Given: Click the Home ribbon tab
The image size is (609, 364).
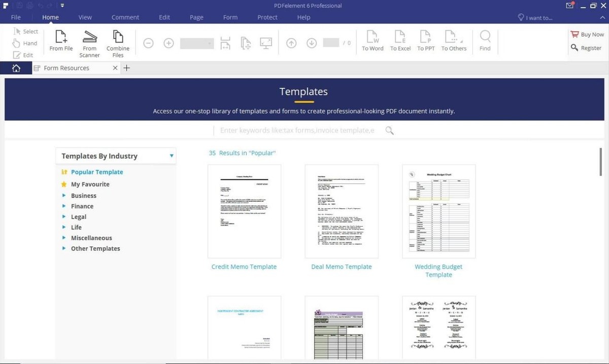Looking at the screenshot, I should (x=51, y=17).
